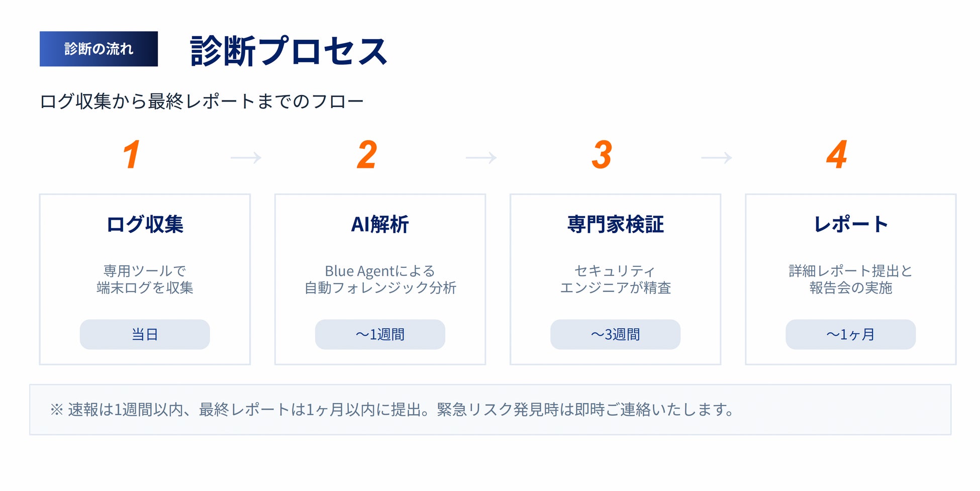
Task: Select the AI解析 card heading
Action: coord(380,224)
